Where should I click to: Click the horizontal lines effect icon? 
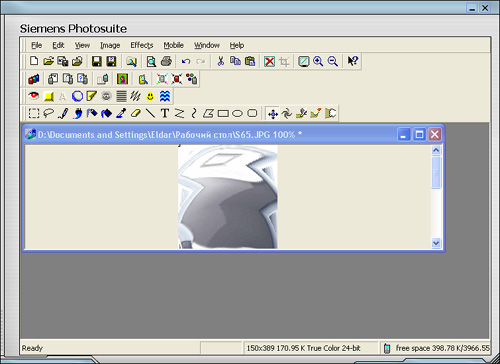click(x=121, y=96)
